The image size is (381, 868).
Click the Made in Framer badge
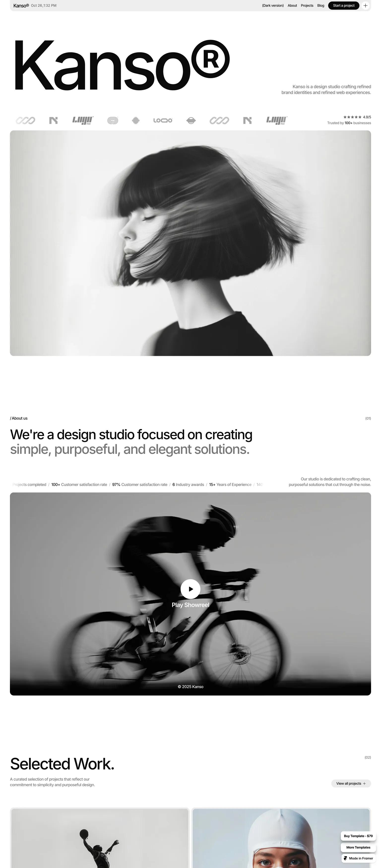(358, 858)
